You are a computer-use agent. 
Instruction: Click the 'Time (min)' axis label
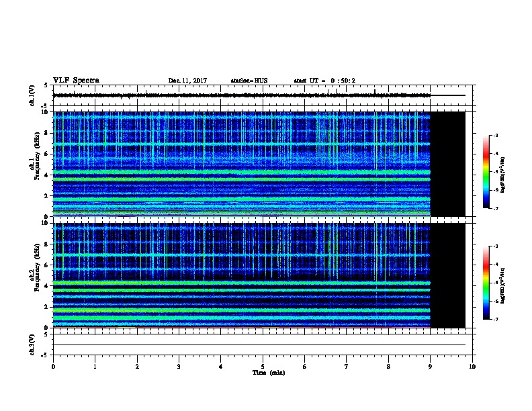pyautogui.click(x=269, y=373)
